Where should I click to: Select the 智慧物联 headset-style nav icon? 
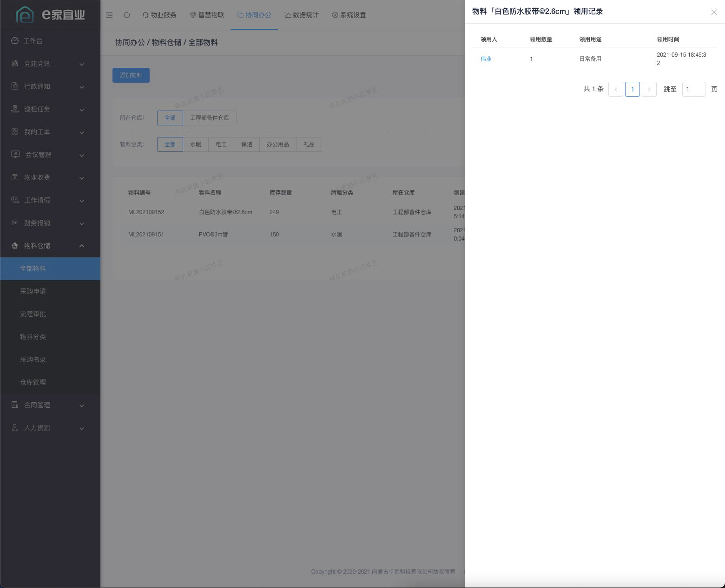(192, 14)
